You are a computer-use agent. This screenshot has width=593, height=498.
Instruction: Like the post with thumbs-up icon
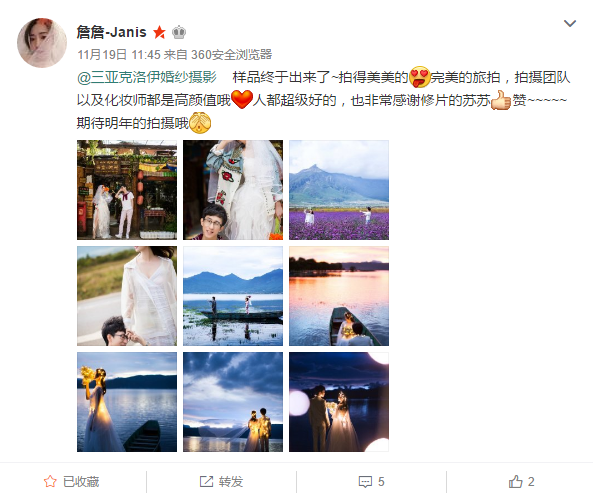point(515,481)
